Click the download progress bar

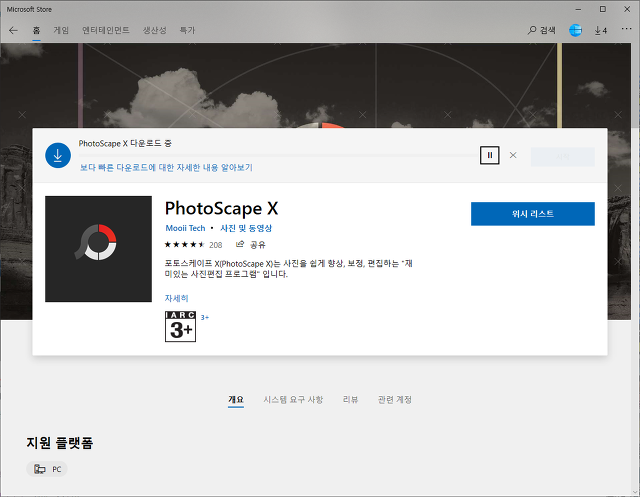click(x=279, y=155)
